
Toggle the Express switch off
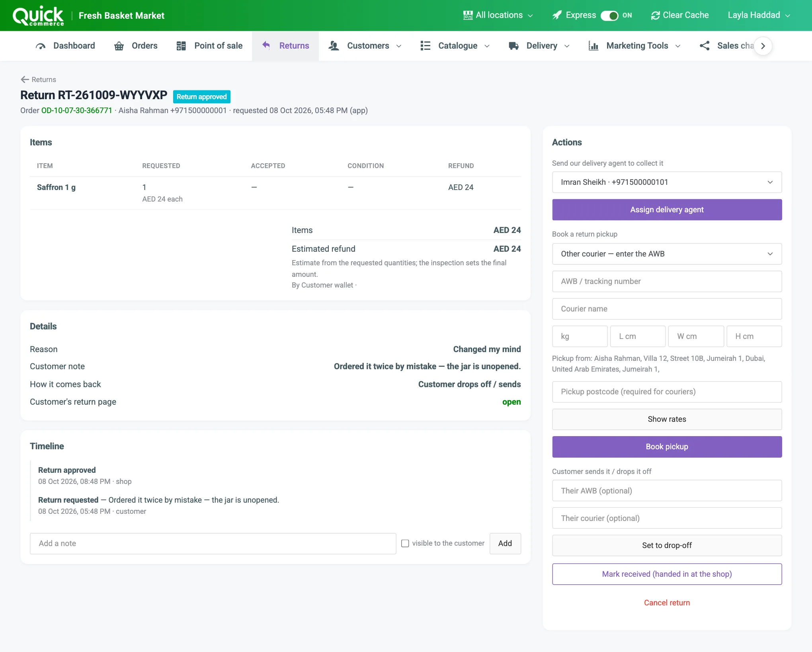[x=609, y=16]
